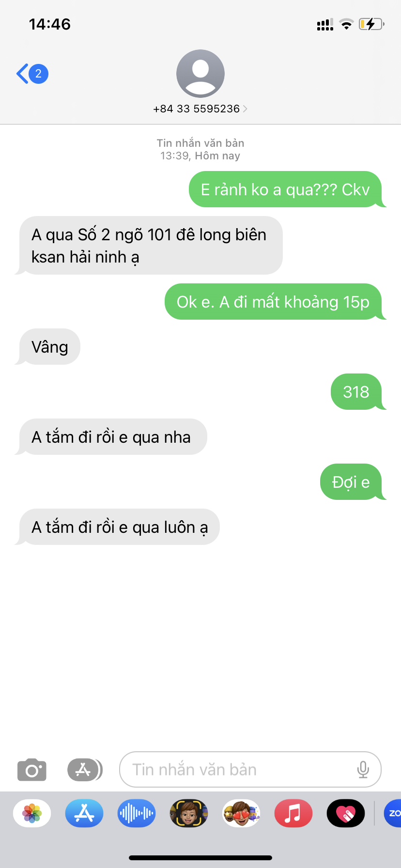Open the Photos app in the iMessage app bar

click(32, 813)
